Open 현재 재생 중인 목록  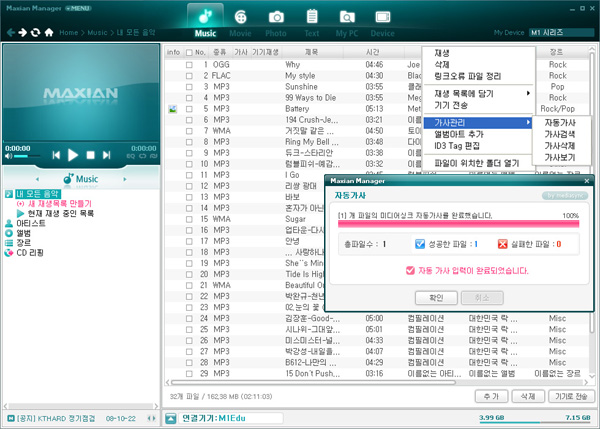coord(60,213)
